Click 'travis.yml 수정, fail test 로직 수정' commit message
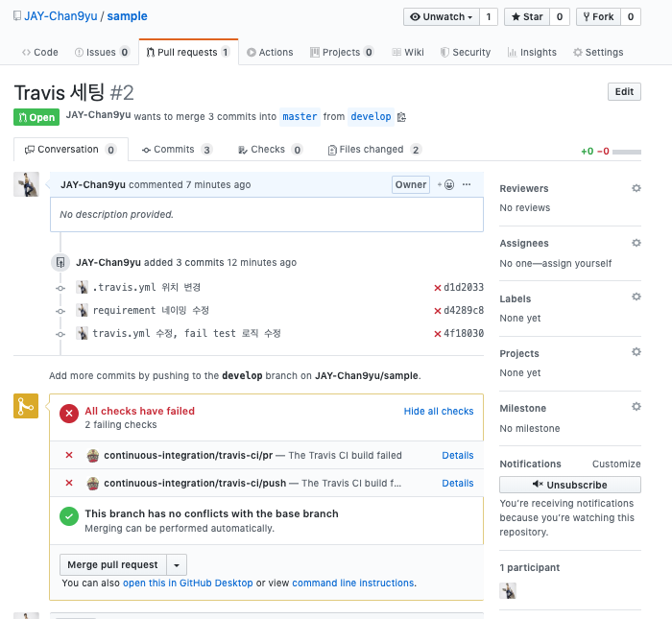This screenshot has height=619, width=672. [187, 333]
